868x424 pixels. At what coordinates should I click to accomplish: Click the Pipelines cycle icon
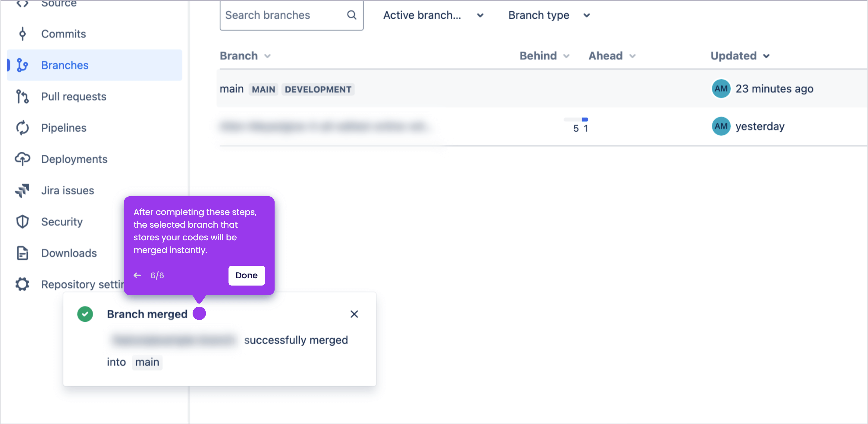[x=22, y=128]
